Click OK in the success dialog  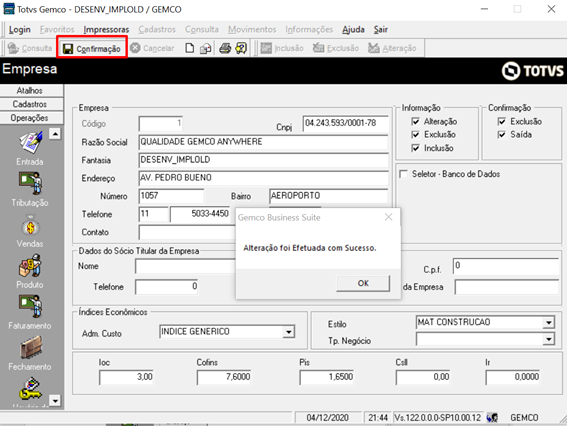click(x=363, y=283)
